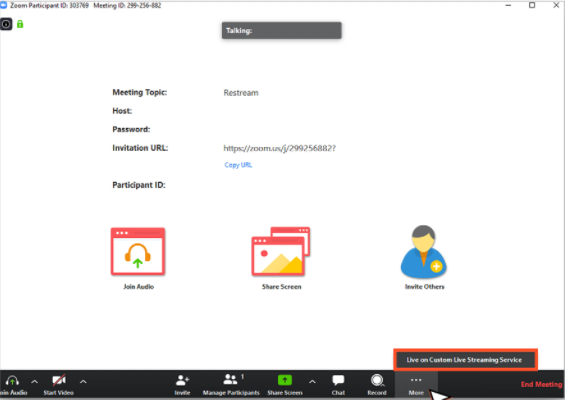Open the Chat panel
Screen dimensions: 565x400
(x=338, y=380)
